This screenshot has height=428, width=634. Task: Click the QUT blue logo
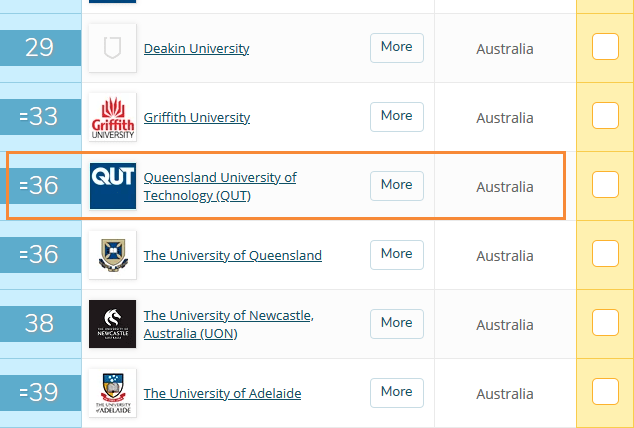point(112,185)
